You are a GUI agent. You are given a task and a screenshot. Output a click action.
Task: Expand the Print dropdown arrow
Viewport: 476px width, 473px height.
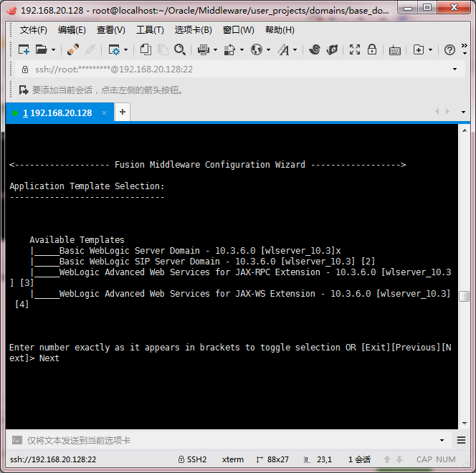[216, 49]
